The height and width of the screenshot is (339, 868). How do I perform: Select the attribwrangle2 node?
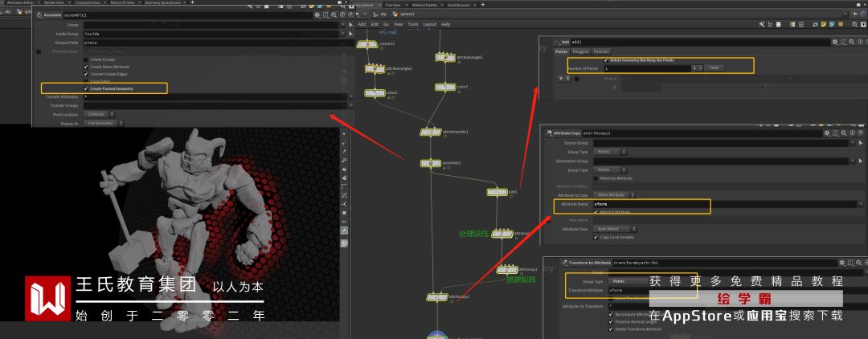tap(444, 58)
